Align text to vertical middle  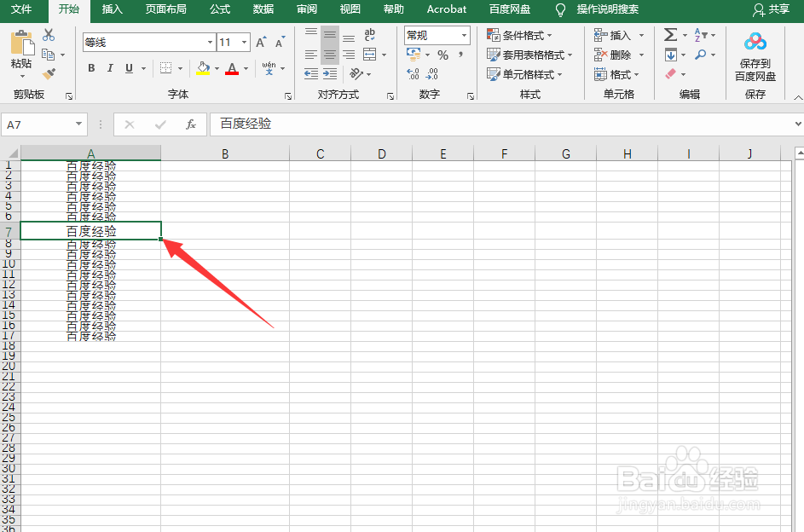(x=330, y=35)
